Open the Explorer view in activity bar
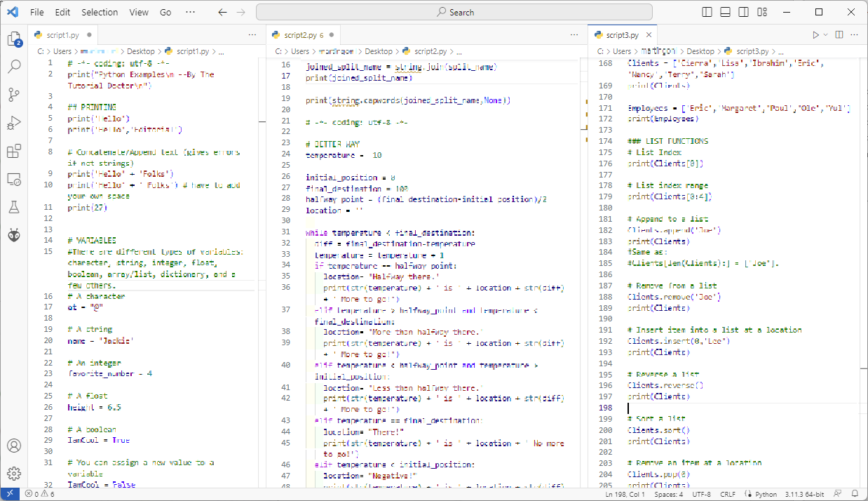This screenshot has height=501, width=868. (x=14, y=39)
